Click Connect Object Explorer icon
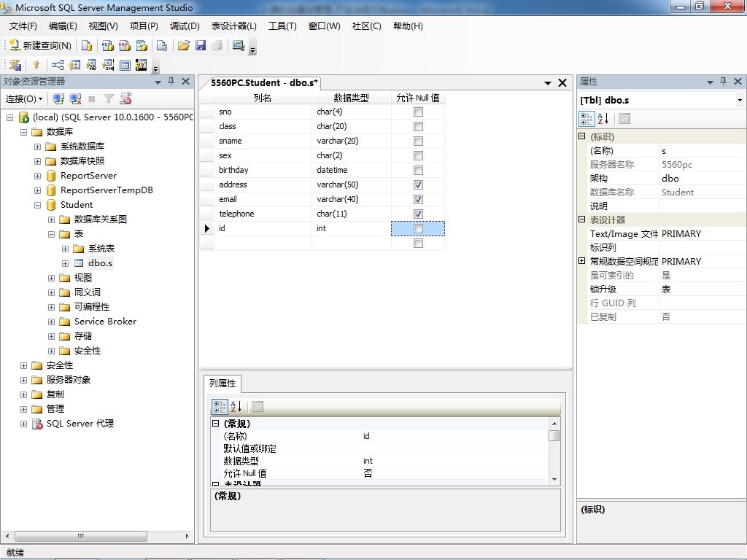Viewport: 747px width, 560px height. point(58,98)
